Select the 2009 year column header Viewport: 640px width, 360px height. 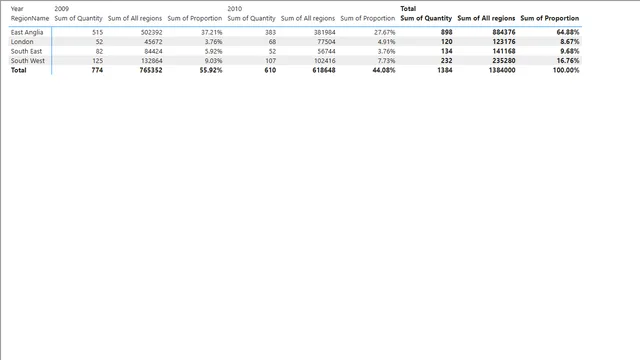(62, 9)
